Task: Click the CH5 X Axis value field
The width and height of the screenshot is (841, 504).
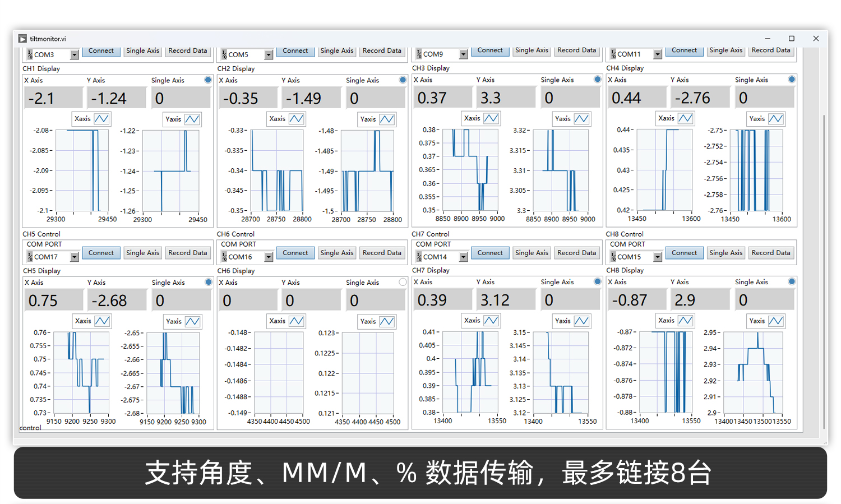Action: (54, 301)
